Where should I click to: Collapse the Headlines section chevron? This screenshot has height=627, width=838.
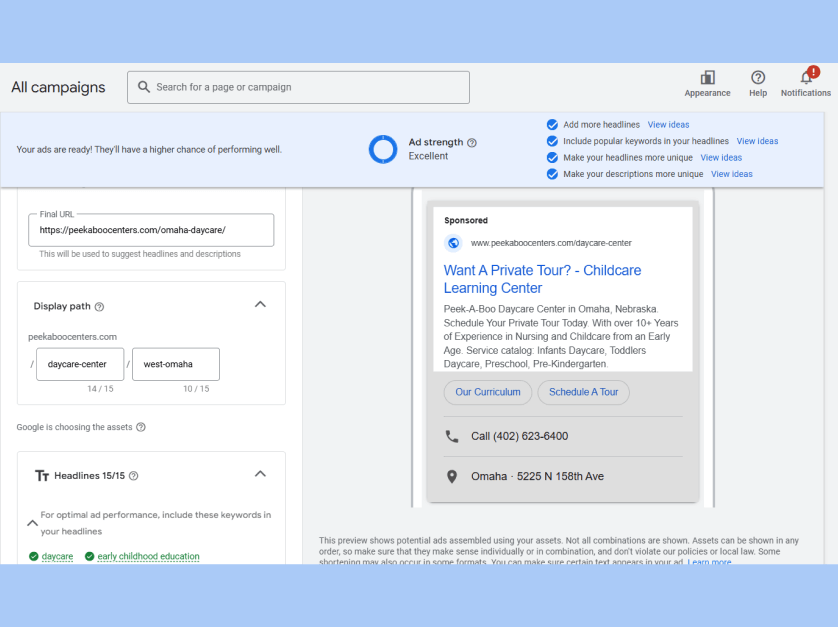click(x=260, y=474)
